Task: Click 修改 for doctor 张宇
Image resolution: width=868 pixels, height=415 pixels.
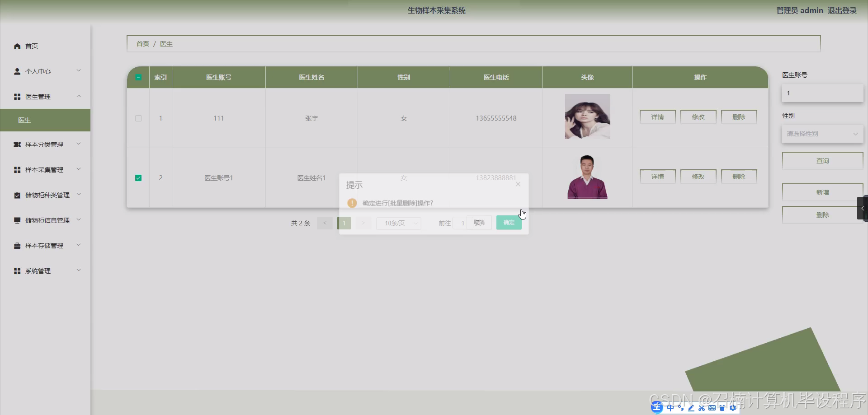Action: coord(698,117)
